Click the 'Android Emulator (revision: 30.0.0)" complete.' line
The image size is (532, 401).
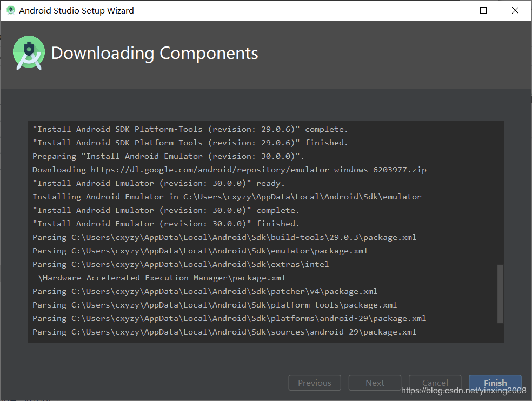[166, 210]
